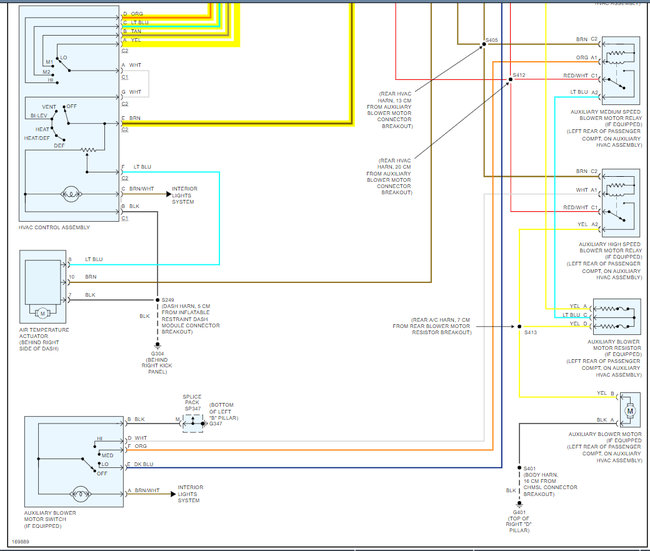Click the G347 ground label

[216, 423]
